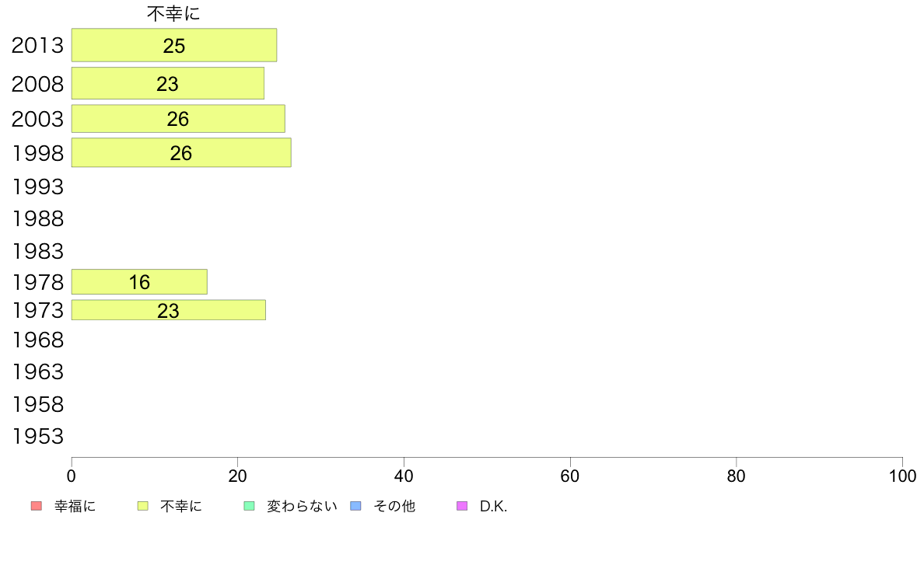Select the 1973 bar showing 23

click(169, 310)
